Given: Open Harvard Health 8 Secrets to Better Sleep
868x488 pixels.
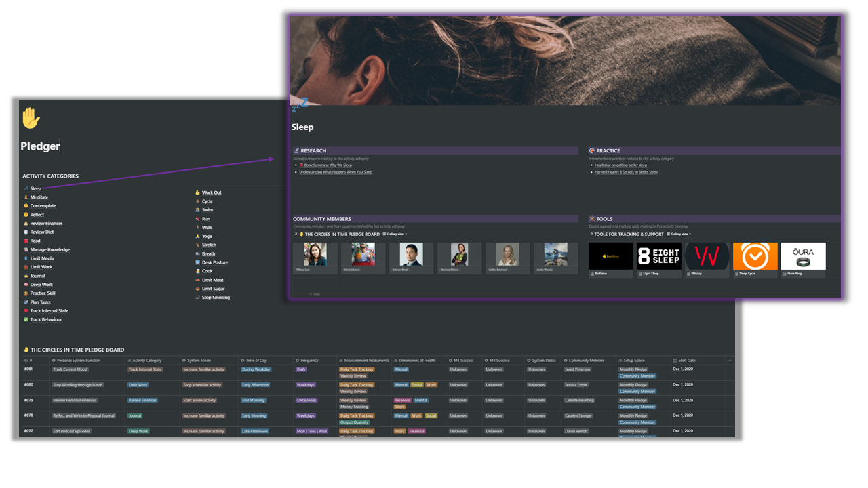Looking at the screenshot, I should 626,172.
